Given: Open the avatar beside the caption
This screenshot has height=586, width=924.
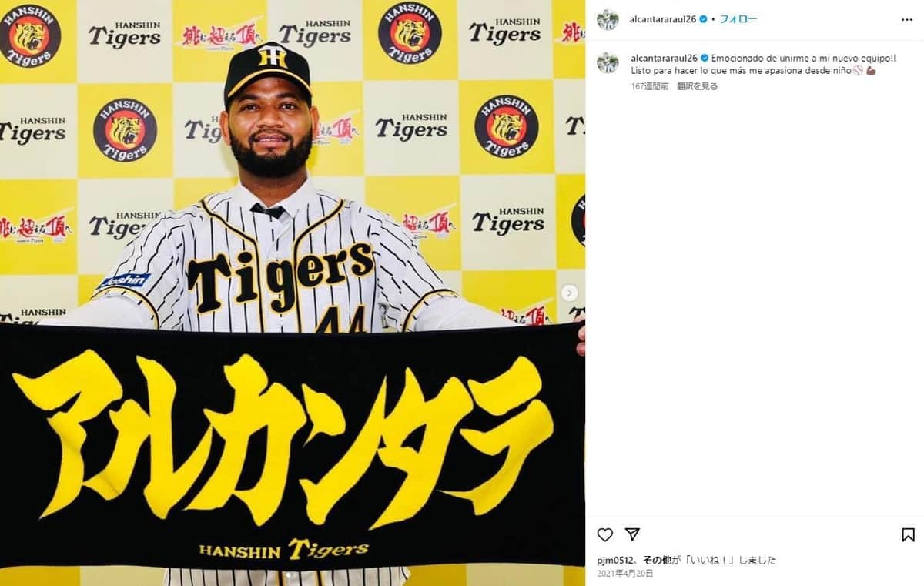Looking at the screenshot, I should [x=608, y=63].
